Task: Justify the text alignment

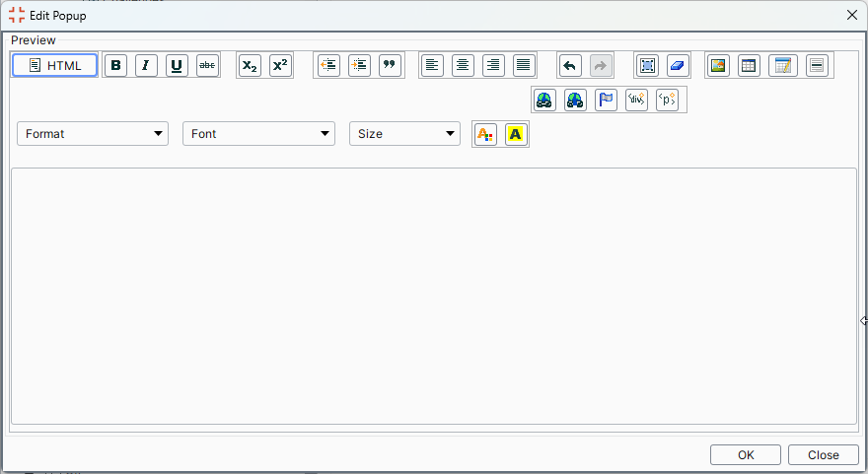Action: (x=524, y=66)
